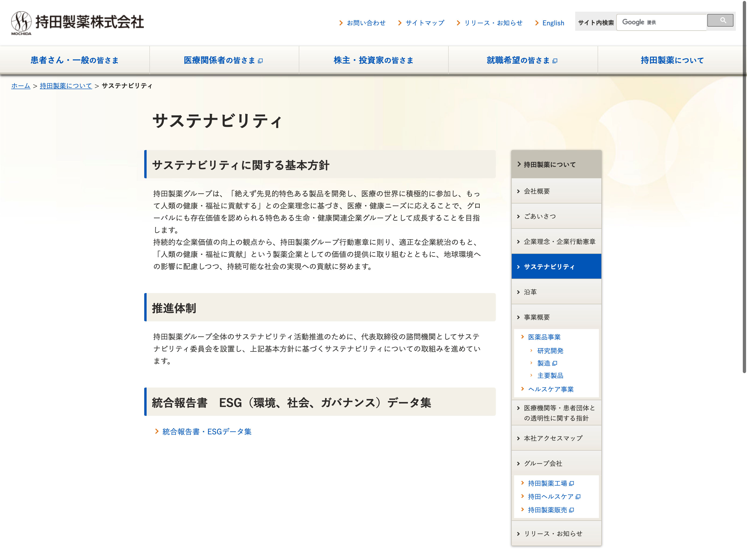Click external-link icon beside 持田ヘルスケア
The height and width of the screenshot is (560, 747).
click(x=578, y=497)
